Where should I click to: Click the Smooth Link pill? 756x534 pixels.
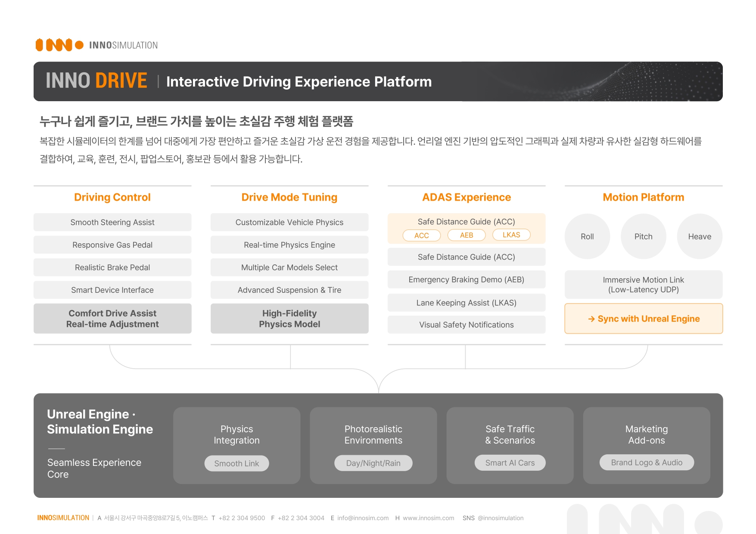236,463
